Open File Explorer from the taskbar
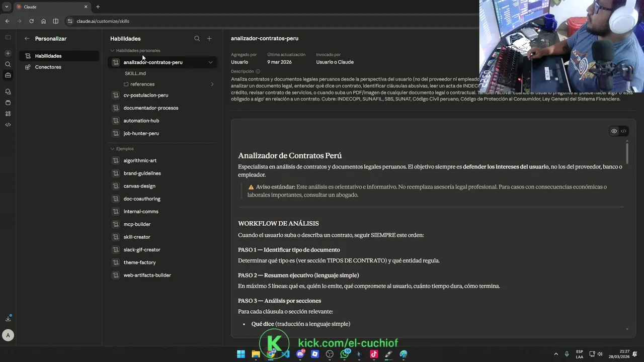 256,354
